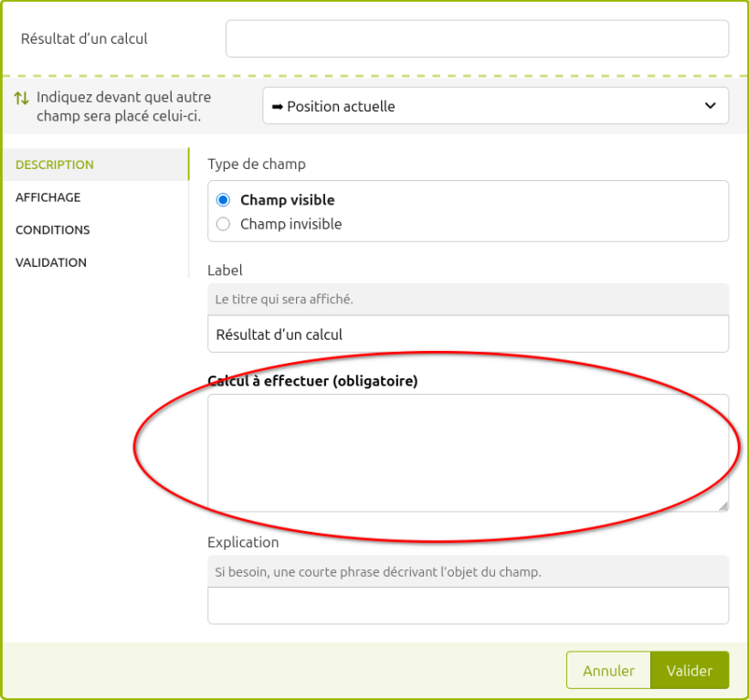This screenshot has width=749, height=700.
Task: Focus the Résultat d'un calcul preview field
Action: pos(477,38)
